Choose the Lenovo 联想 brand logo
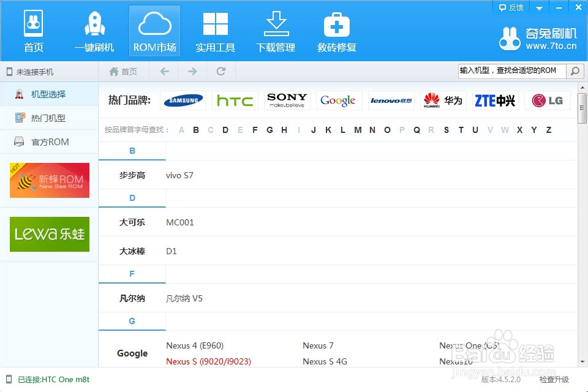 (391, 100)
